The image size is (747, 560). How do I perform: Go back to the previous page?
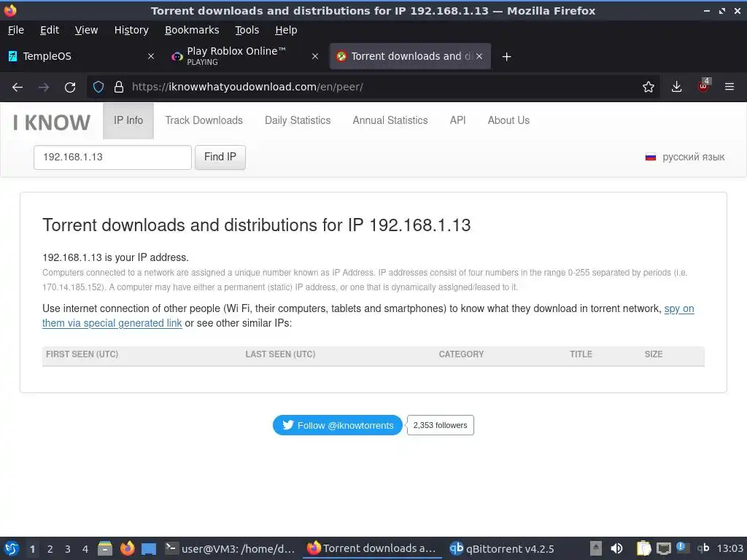(18, 87)
